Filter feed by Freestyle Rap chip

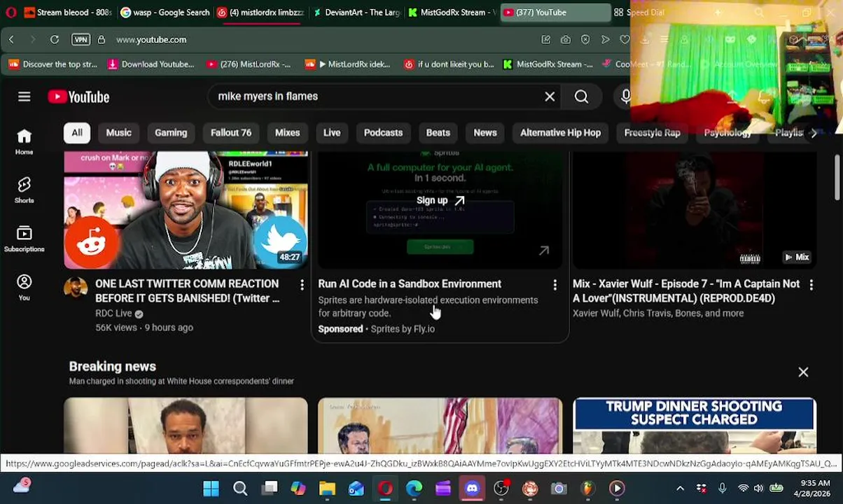(652, 133)
